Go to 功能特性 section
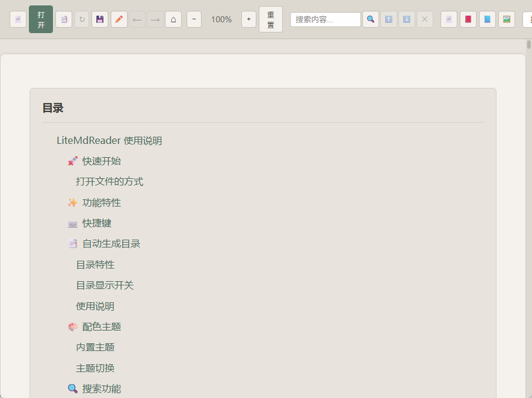 tap(94, 203)
